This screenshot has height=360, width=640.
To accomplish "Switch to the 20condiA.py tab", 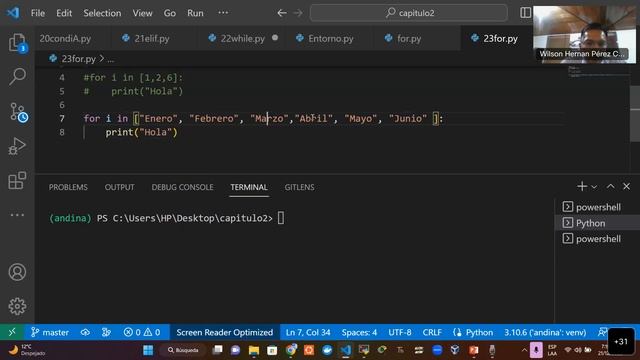I will [x=65, y=38].
